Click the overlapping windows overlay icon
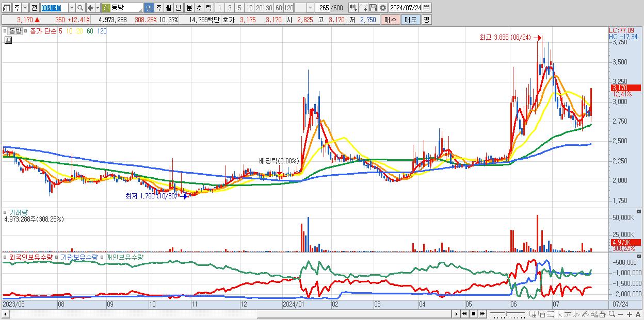This screenshot has width=644, height=320. click(x=542, y=314)
